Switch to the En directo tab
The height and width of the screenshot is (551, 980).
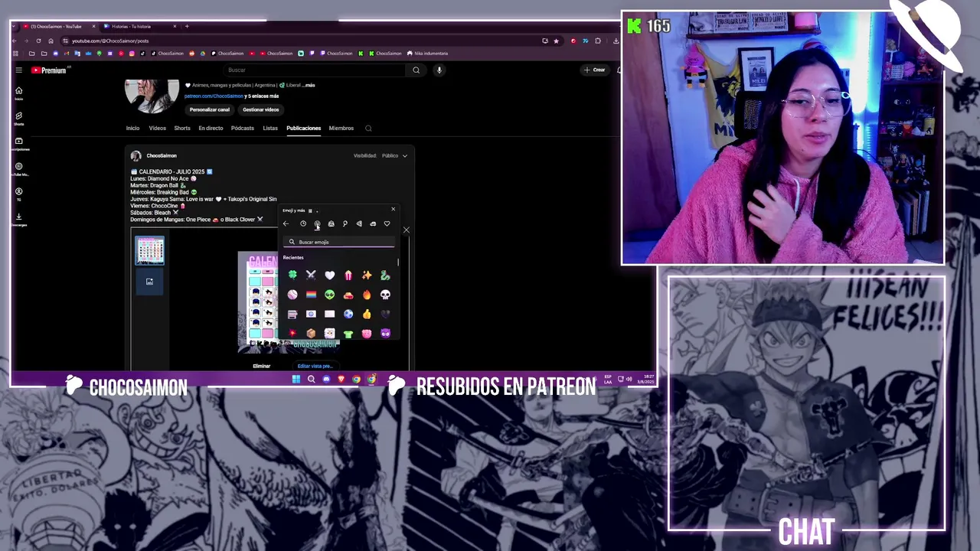211,128
